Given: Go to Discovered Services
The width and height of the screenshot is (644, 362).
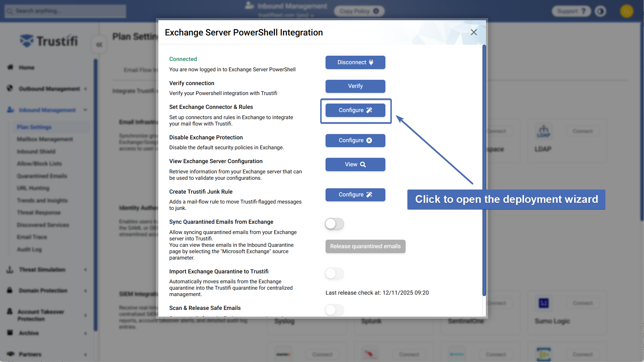Looking at the screenshot, I should tap(43, 225).
